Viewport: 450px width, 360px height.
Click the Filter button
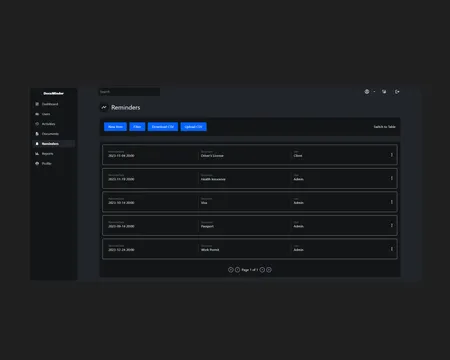pyautogui.click(x=137, y=127)
